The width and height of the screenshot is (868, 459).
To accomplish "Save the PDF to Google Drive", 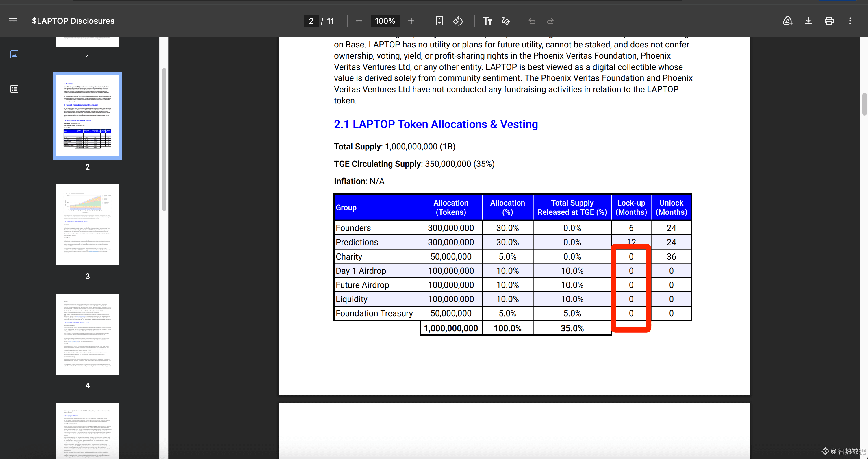I will (x=787, y=21).
